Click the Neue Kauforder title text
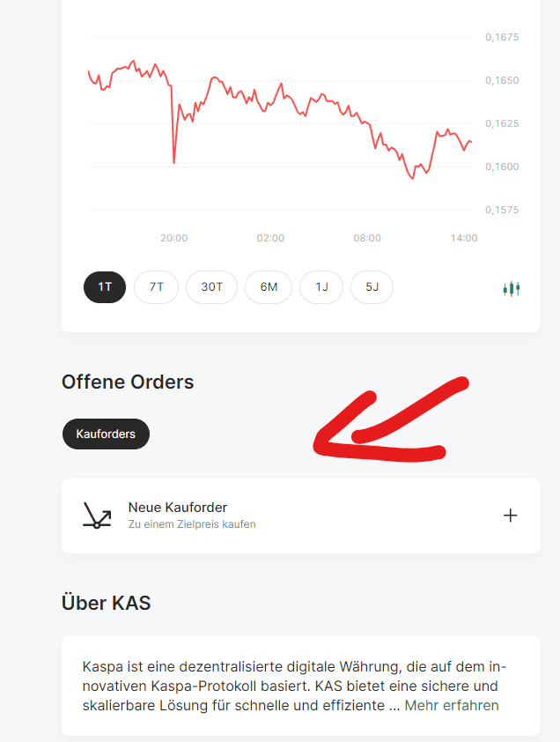The image size is (560, 742). tap(177, 508)
